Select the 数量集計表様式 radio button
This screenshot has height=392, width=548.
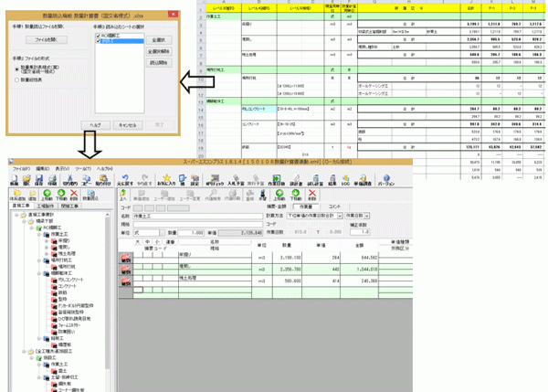pos(16,67)
